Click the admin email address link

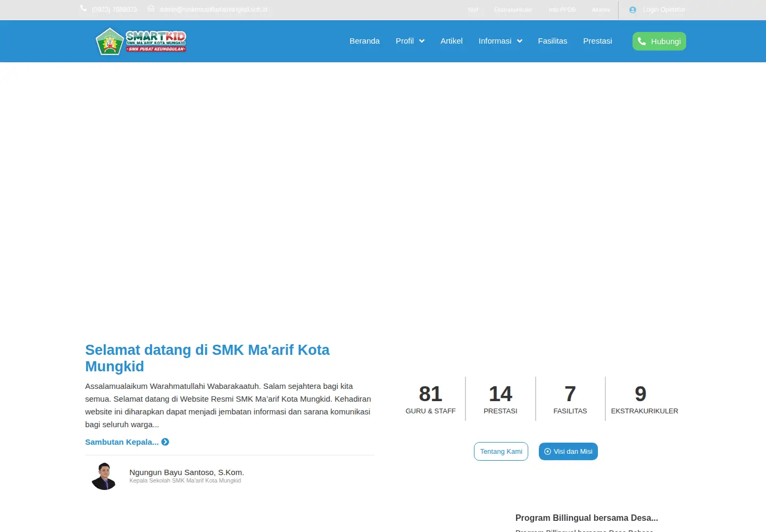point(213,10)
